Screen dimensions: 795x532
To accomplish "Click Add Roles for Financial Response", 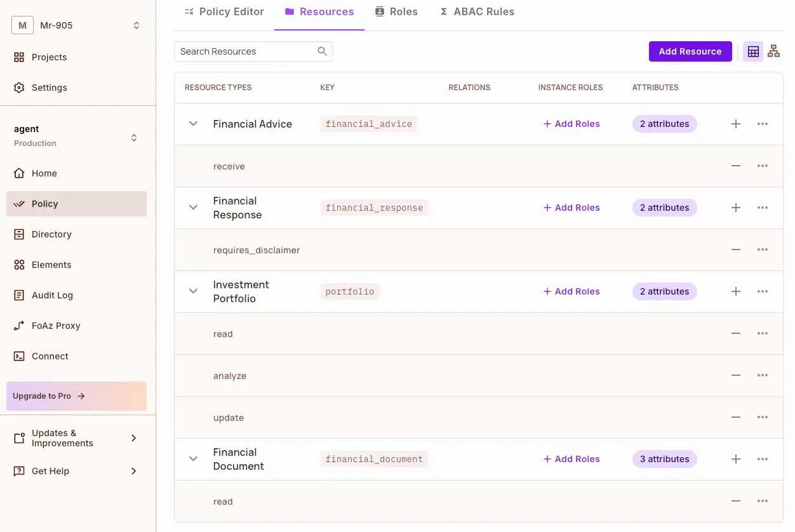I will [x=571, y=208].
